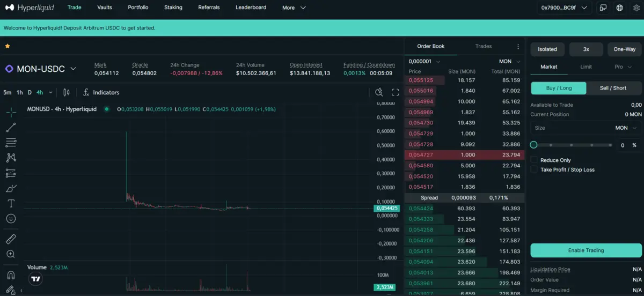This screenshot has height=296, width=644.
Task: Select the trend line drawing tool
Action: (x=11, y=127)
